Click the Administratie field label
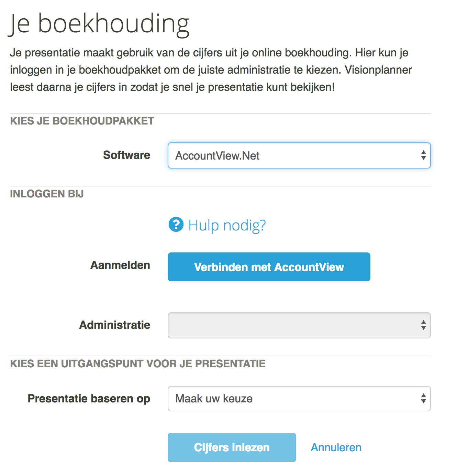457x476 pixels. point(115,325)
